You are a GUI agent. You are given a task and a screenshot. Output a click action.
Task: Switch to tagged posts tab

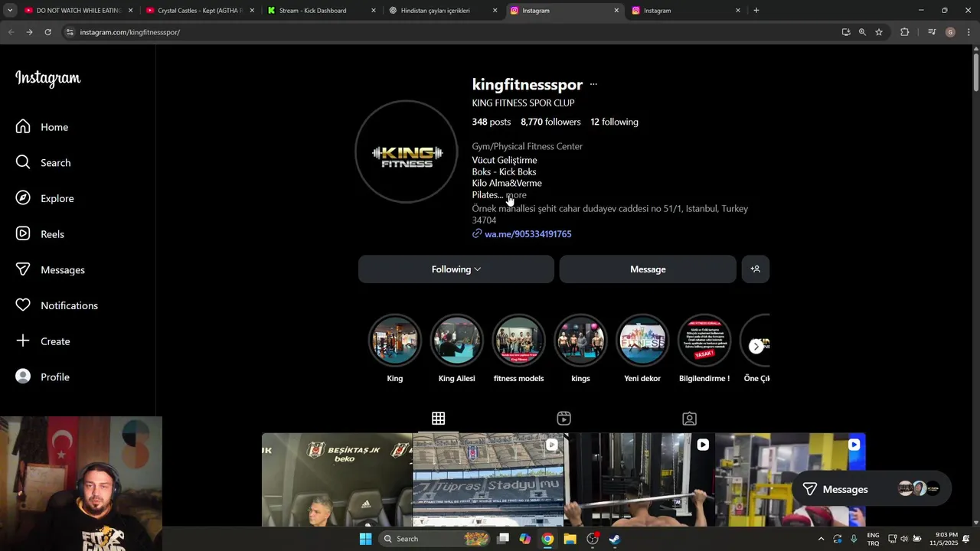(689, 419)
